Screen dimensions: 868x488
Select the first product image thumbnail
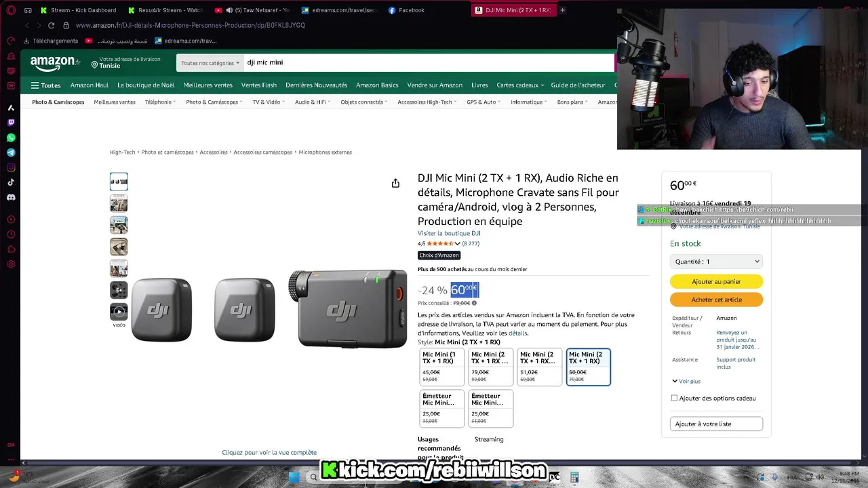119,181
